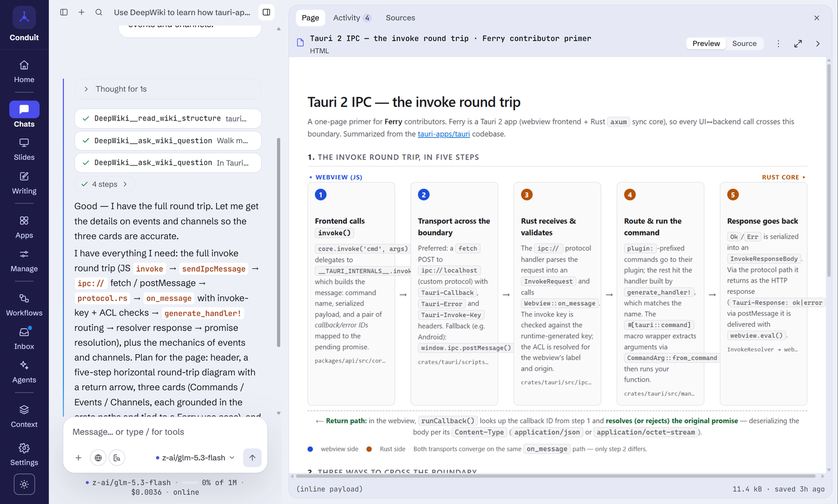Image resolution: width=838 pixels, height=504 pixels.
Task: Go to the Writing section
Action: click(24, 183)
